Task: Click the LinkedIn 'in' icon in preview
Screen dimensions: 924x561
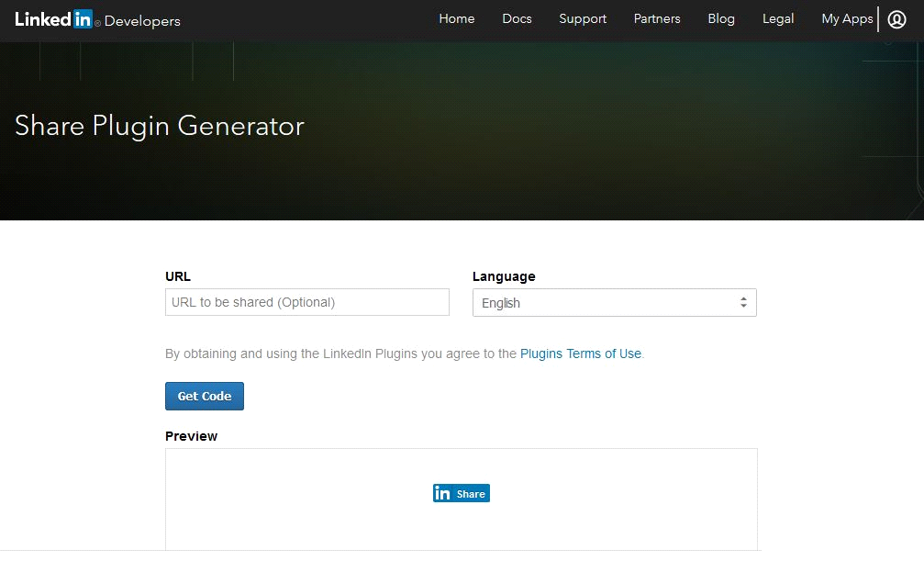Action: [442, 494]
